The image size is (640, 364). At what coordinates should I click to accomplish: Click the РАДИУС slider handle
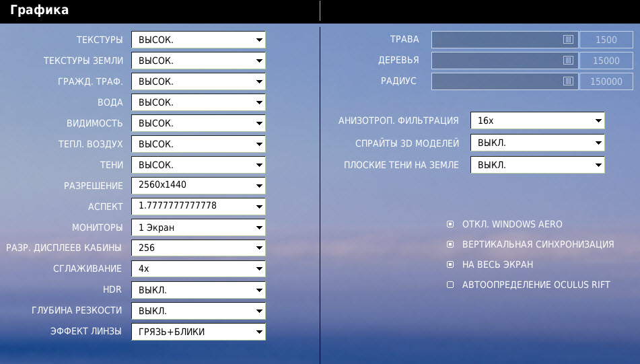click(568, 81)
